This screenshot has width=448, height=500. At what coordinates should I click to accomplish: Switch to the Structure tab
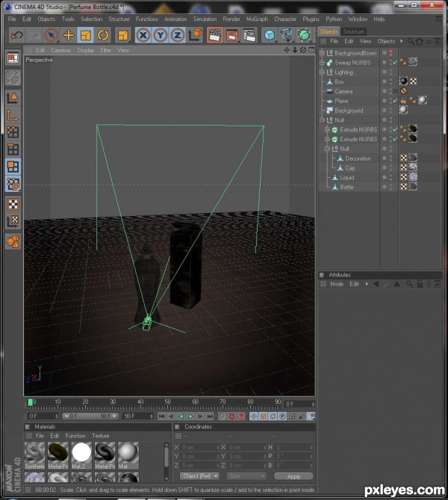coord(353,31)
